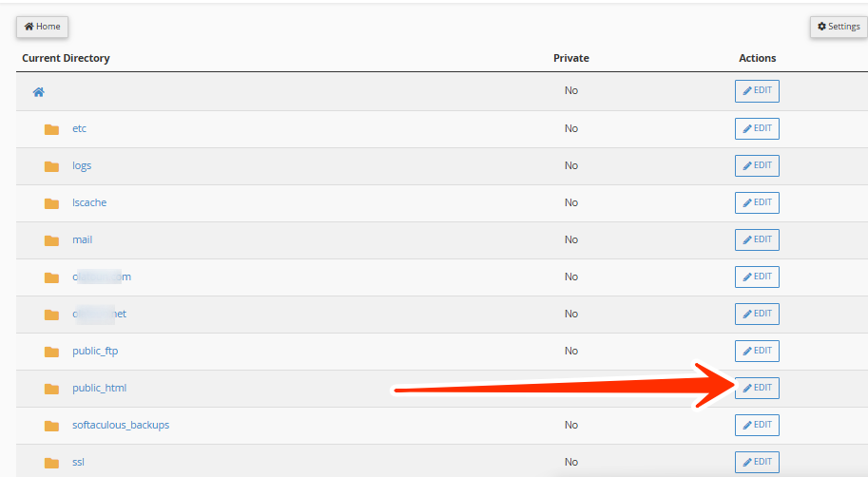Go to Home using the top button
The image size is (868, 477).
(x=42, y=27)
